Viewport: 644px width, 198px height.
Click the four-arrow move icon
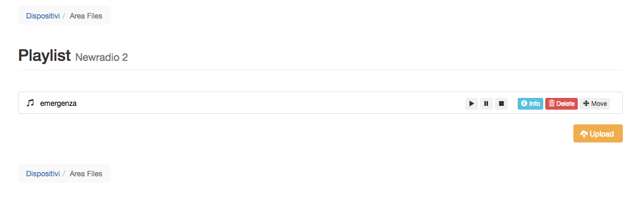click(x=586, y=104)
